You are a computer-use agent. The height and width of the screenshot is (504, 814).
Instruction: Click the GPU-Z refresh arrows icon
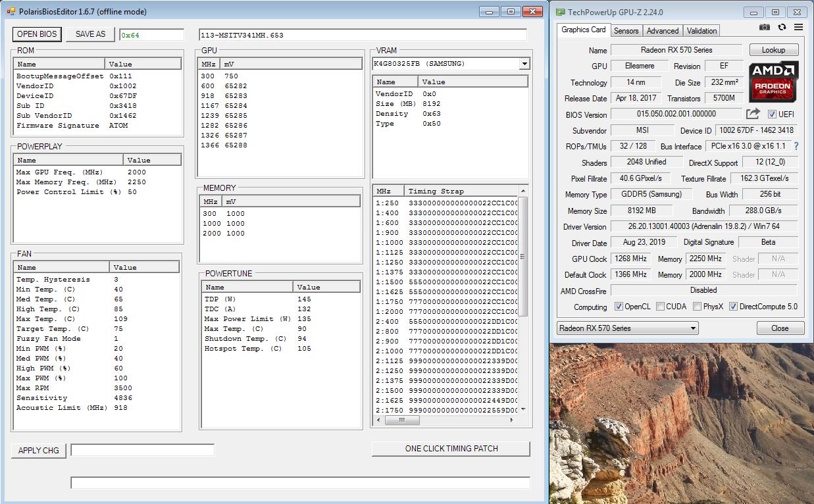tap(782, 28)
